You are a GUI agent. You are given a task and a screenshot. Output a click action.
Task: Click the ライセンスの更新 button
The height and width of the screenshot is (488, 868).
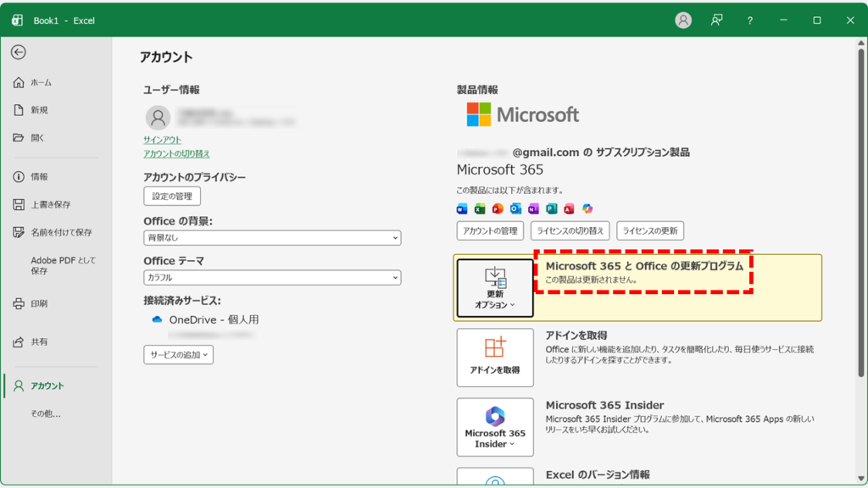coord(650,230)
